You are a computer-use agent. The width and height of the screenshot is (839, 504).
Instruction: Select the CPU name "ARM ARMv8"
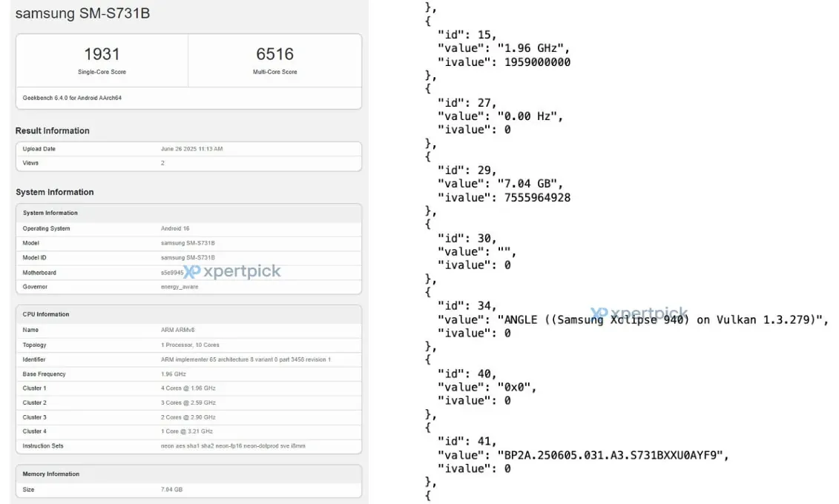coord(177,330)
